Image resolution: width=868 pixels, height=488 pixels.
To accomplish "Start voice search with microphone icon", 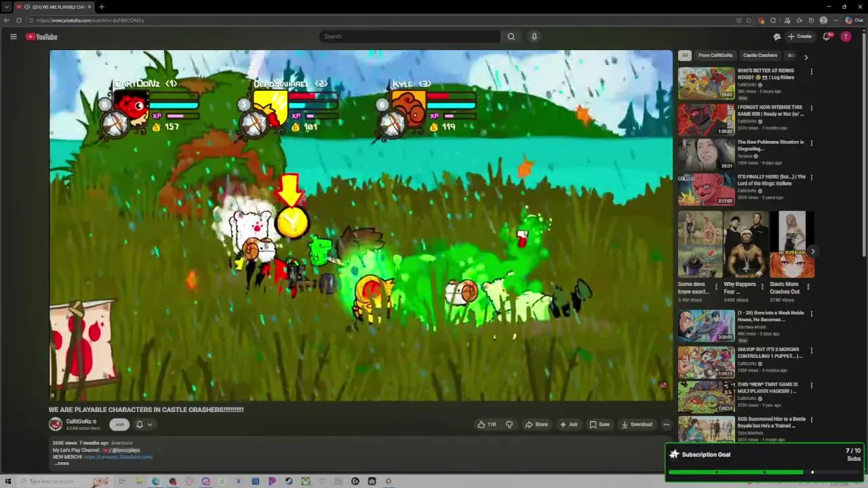I will pos(534,37).
